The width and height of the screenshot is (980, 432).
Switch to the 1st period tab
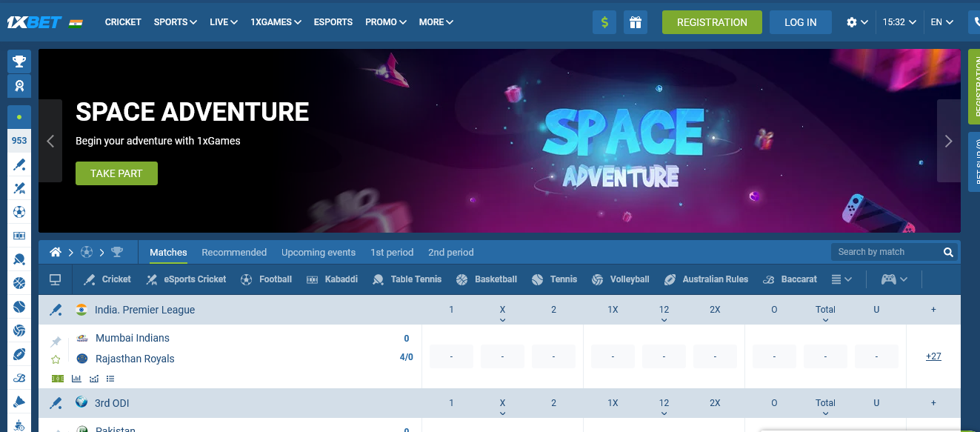click(392, 252)
